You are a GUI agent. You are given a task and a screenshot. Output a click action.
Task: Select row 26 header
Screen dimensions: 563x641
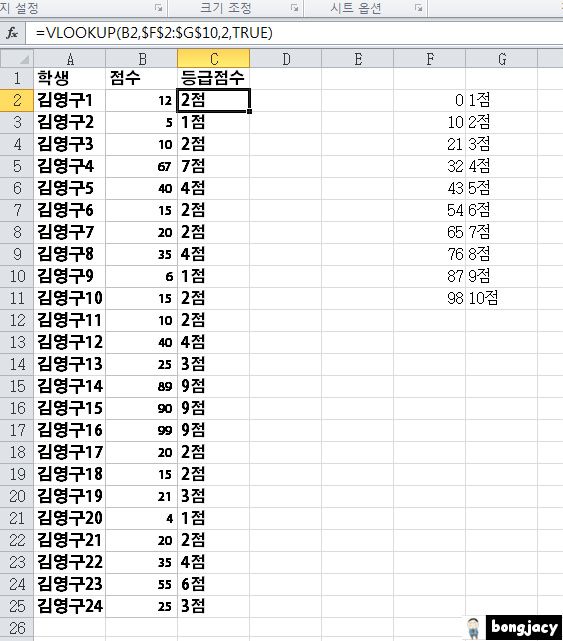(17, 628)
